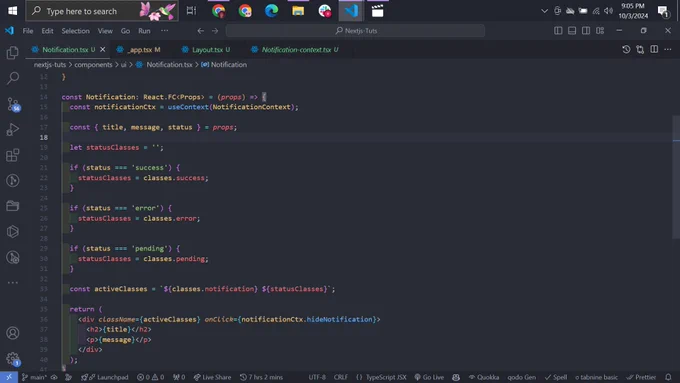
Task: Click the 7 hrs 2 mins time tracker
Action: click(262, 377)
